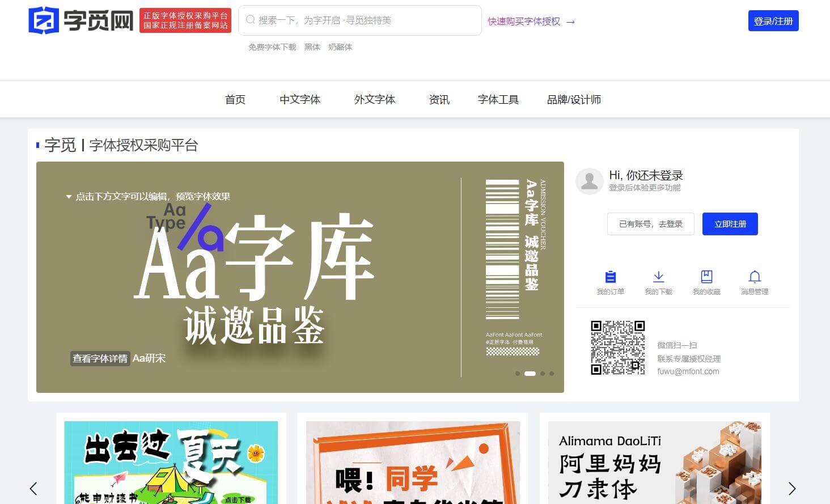Viewport: 830px width, 504px height.
Task: Open the My Orders (我的订单) clipboard icon
Action: click(610, 277)
